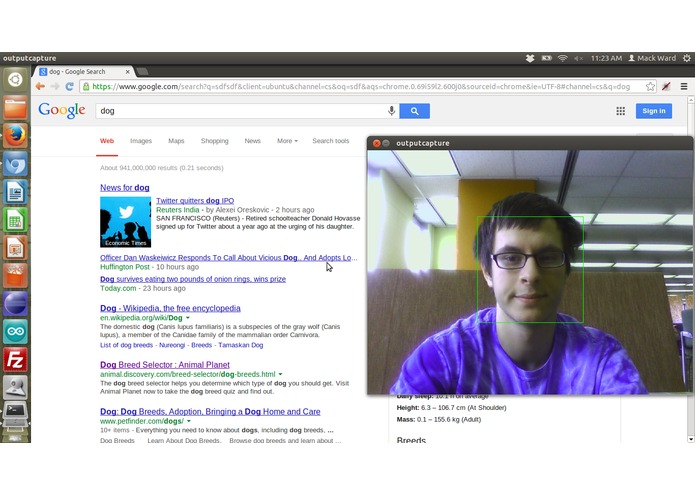Open system settings gear in panel
The image size is (695, 494).
(687, 58)
